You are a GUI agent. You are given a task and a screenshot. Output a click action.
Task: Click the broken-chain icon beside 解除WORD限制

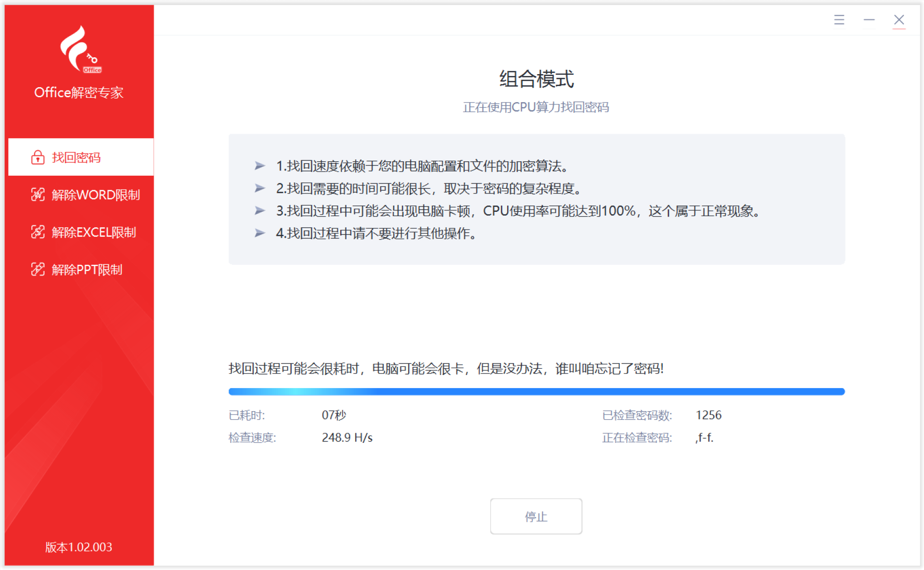click(37, 195)
